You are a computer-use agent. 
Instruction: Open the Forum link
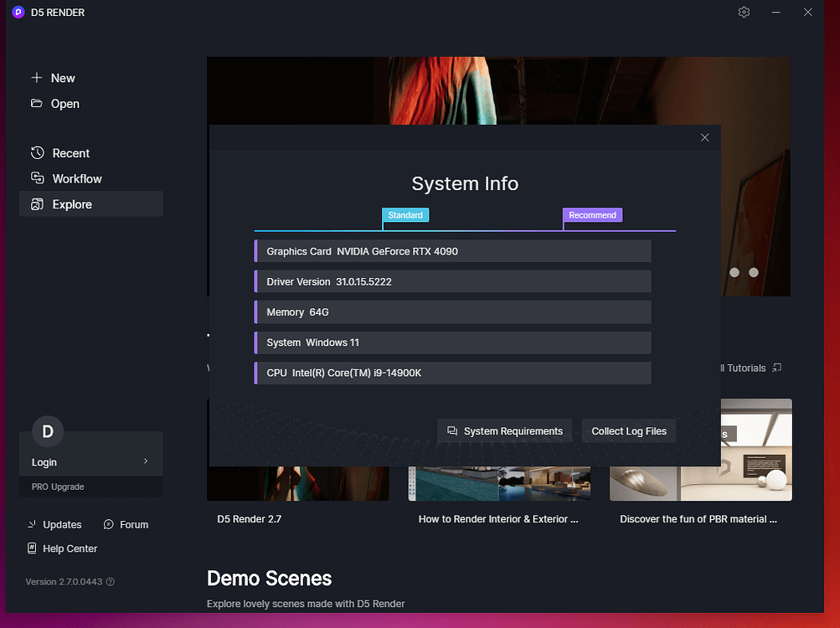pyautogui.click(x=126, y=524)
